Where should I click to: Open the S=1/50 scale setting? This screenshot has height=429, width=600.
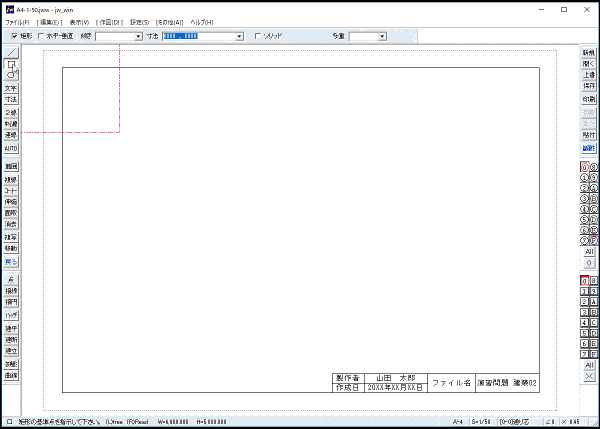(481, 422)
